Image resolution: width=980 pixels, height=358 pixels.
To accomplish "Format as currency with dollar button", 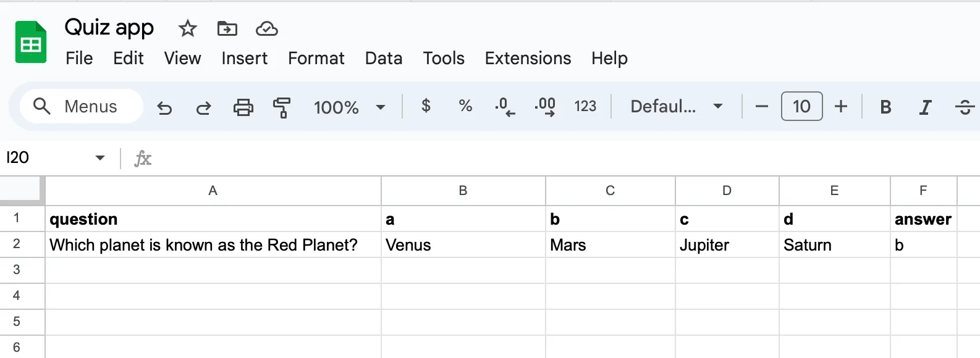I will (426, 106).
